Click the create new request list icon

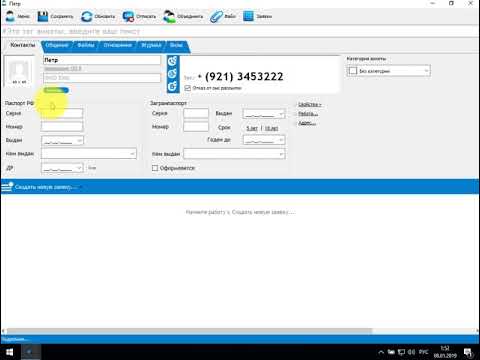[x=7, y=186]
